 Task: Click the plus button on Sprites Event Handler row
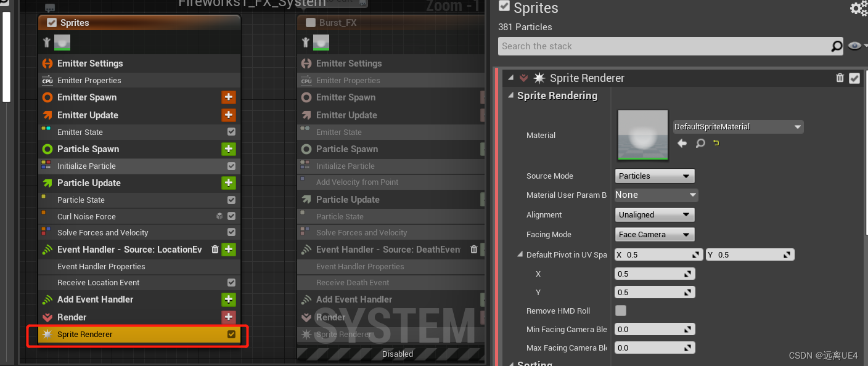229,250
